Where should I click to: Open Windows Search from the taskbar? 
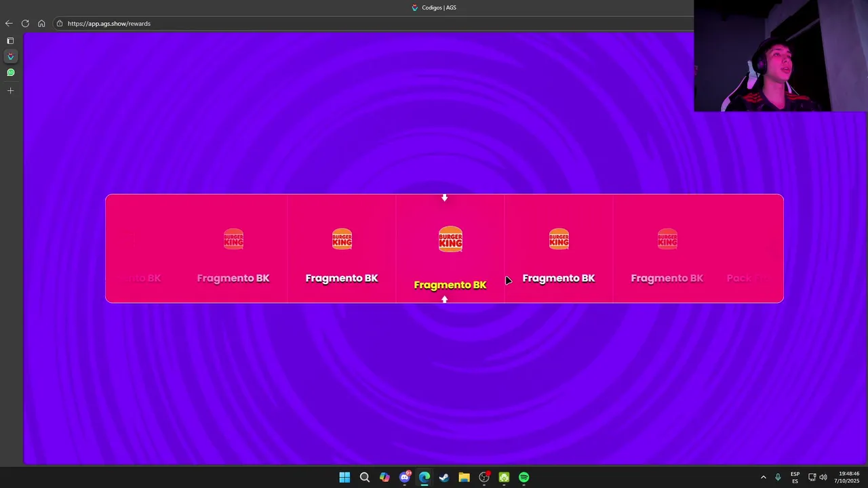pos(364,477)
